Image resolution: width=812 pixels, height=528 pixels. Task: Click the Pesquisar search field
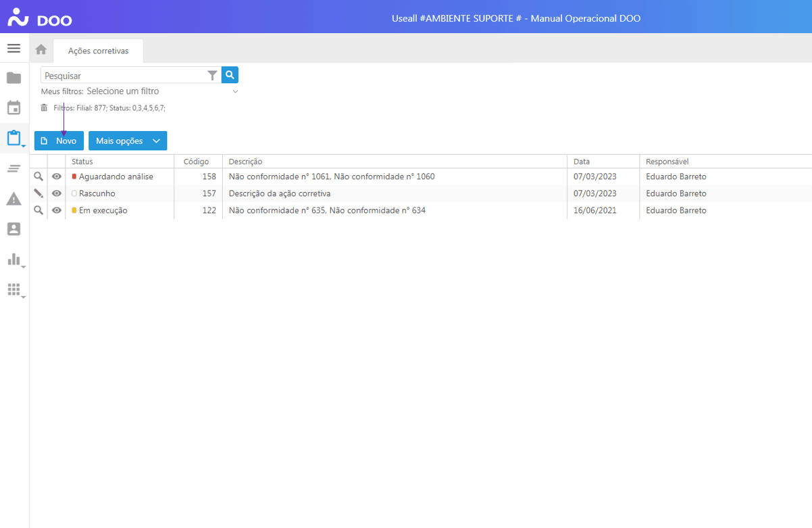click(x=124, y=76)
